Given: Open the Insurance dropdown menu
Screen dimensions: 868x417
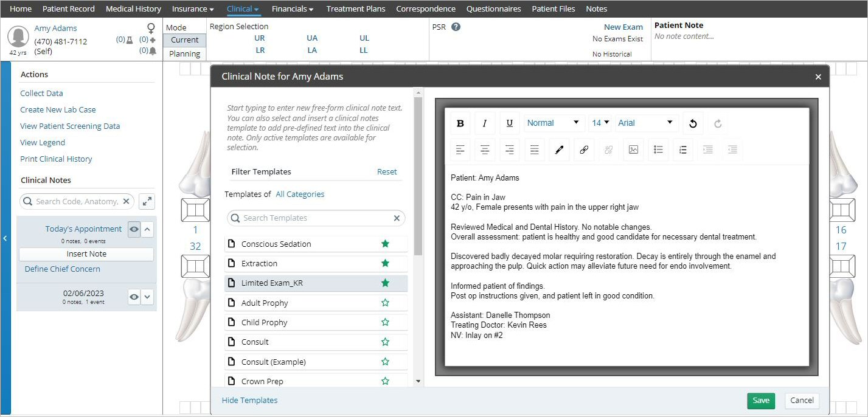Looking at the screenshot, I should 193,9.
